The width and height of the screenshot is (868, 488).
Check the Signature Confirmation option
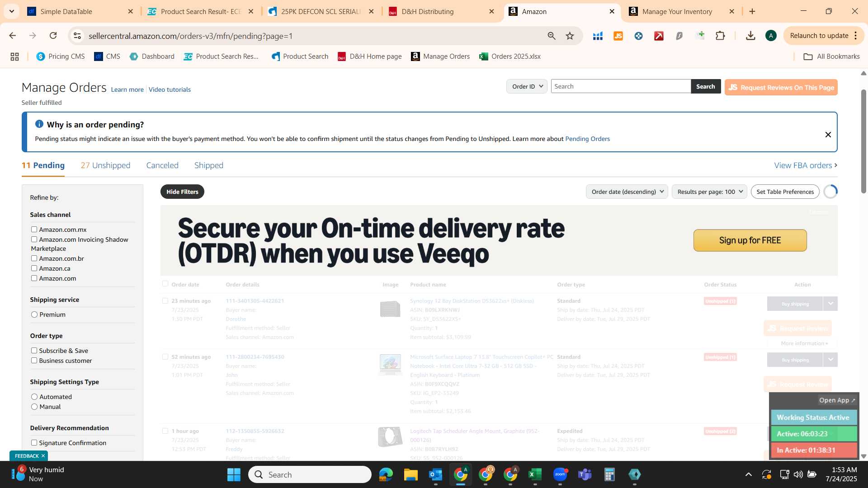(34, 443)
